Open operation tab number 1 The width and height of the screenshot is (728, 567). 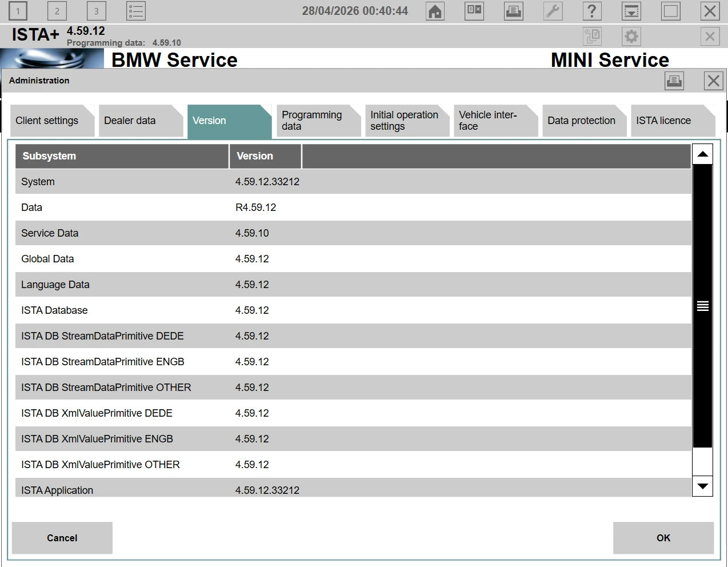[18, 11]
